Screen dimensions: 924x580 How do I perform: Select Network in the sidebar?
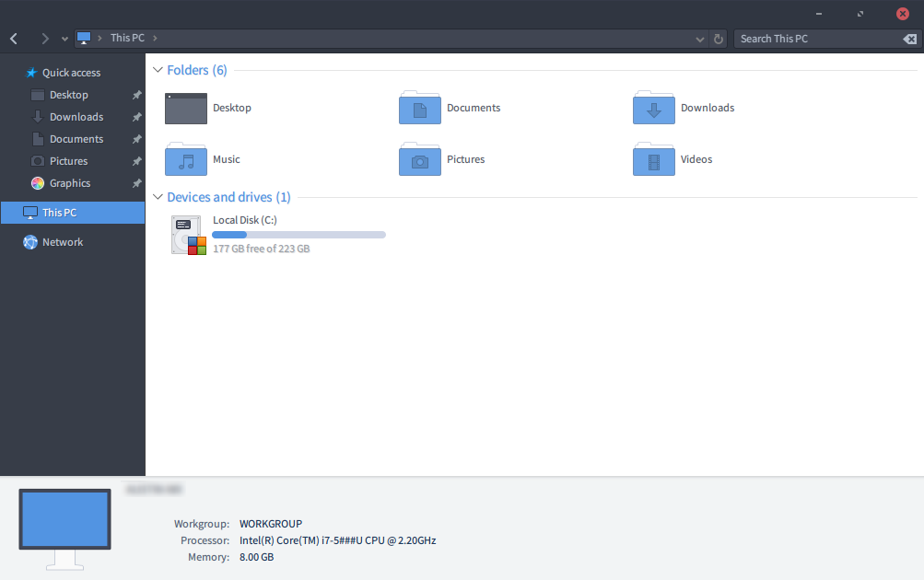pyautogui.click(x=63, y=242)
